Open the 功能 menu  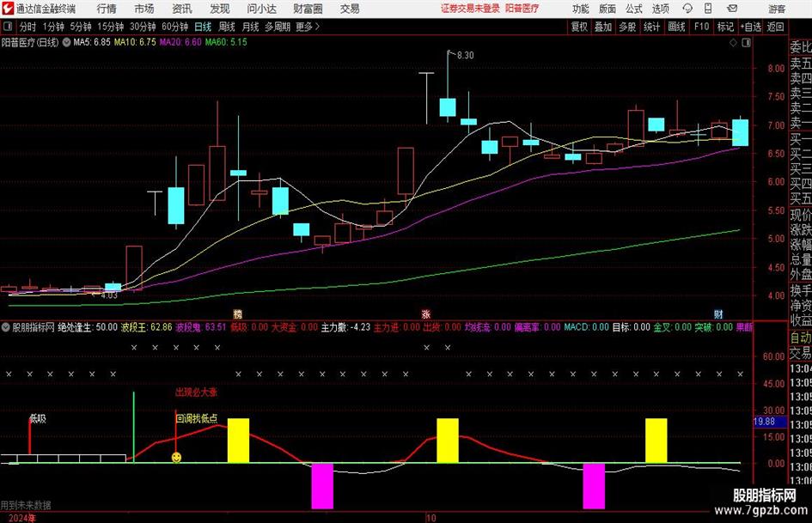coord(581,9)
